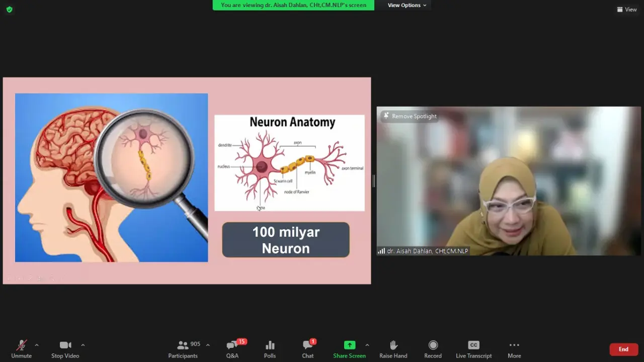
Task: Click the View layout button
Action: 627,9
